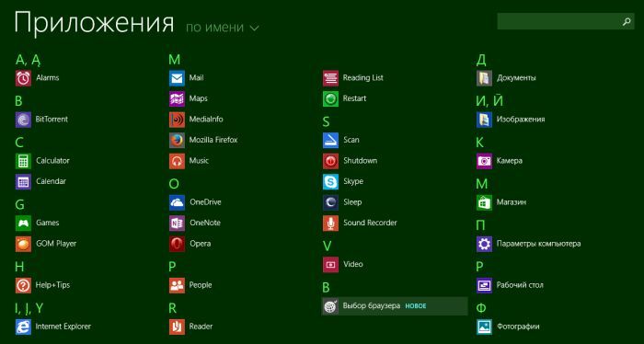Open the OneNote icon
Screen dimensions: 644x344
(x=177, y=223)
